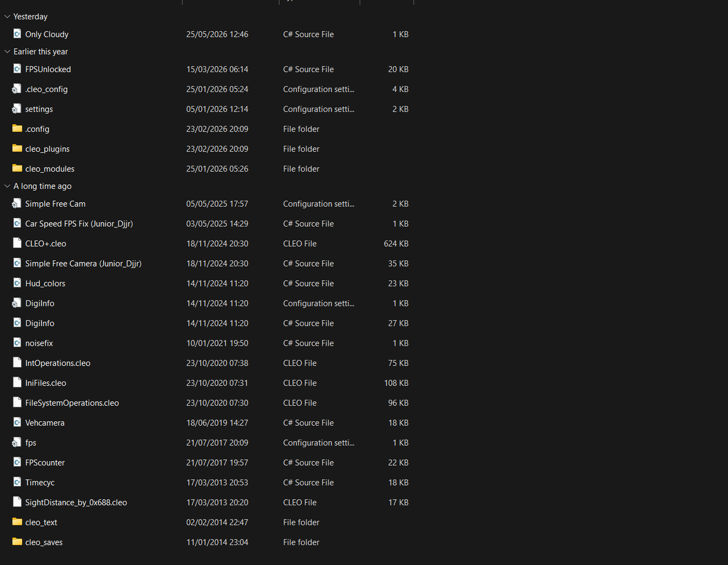This screenshot has height=565, width=728.
Task: Click the date 10/01/2021 19:50
Action: (x=217, y=343)
